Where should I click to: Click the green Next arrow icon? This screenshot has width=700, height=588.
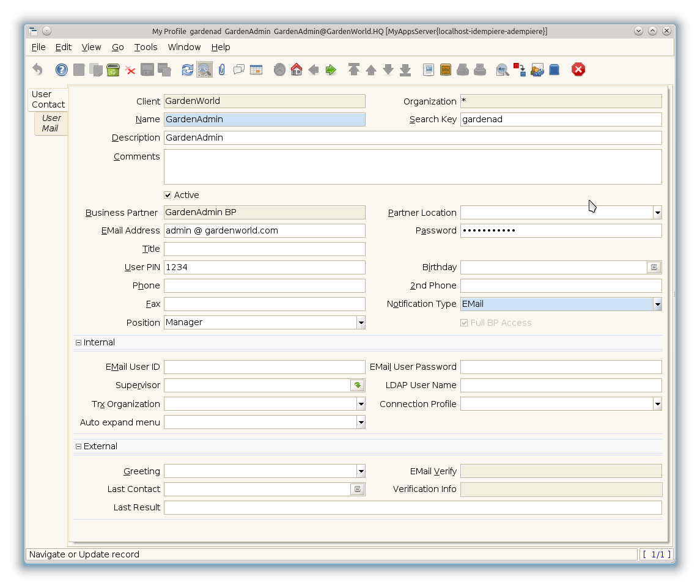pos(331,70)
